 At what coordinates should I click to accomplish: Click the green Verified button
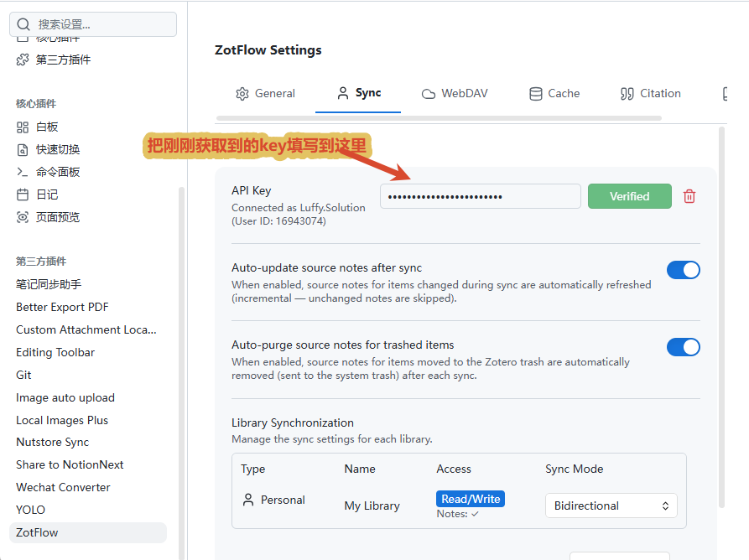(x=630, y=196)
